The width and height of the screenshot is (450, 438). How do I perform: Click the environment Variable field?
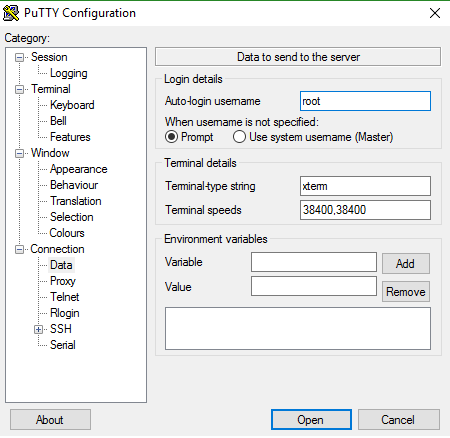coord(314,262)
